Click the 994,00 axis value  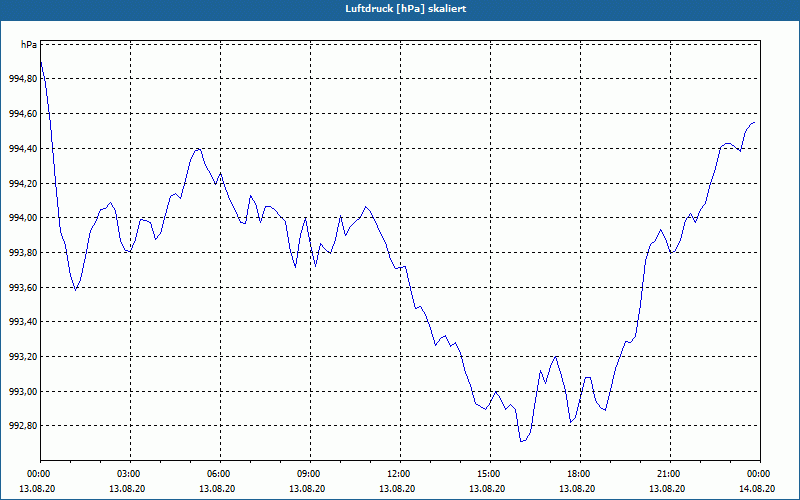23,218
